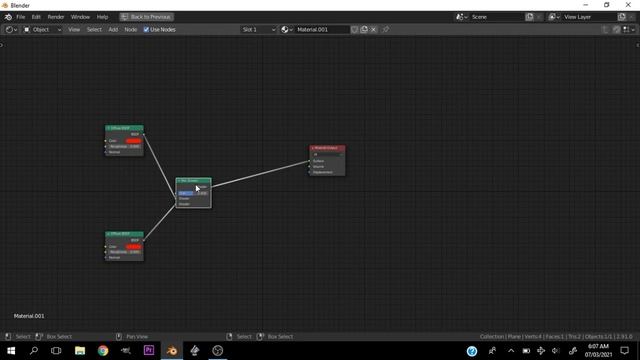Open the Window menu
The width and height of the screenshot is (640, 360).
[80, 17]
